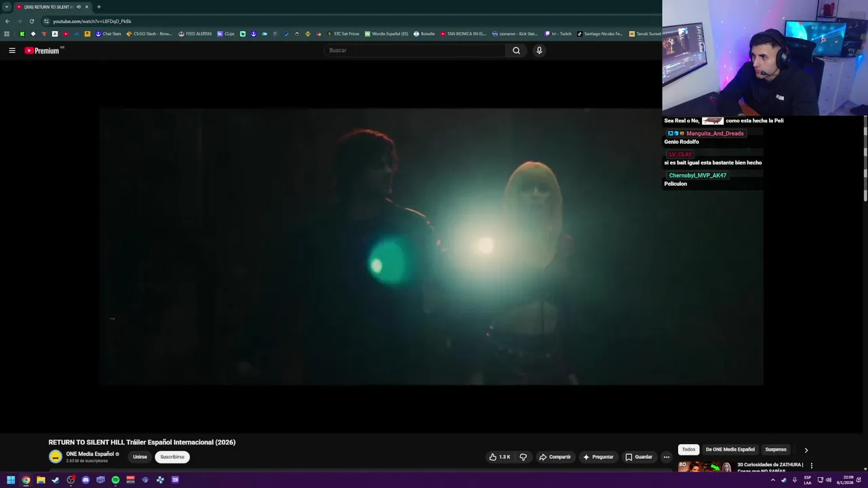The height and width of the screenshot is (488, 868).
Task: Open the trr - Twitch bookmark
Action: 558,33
